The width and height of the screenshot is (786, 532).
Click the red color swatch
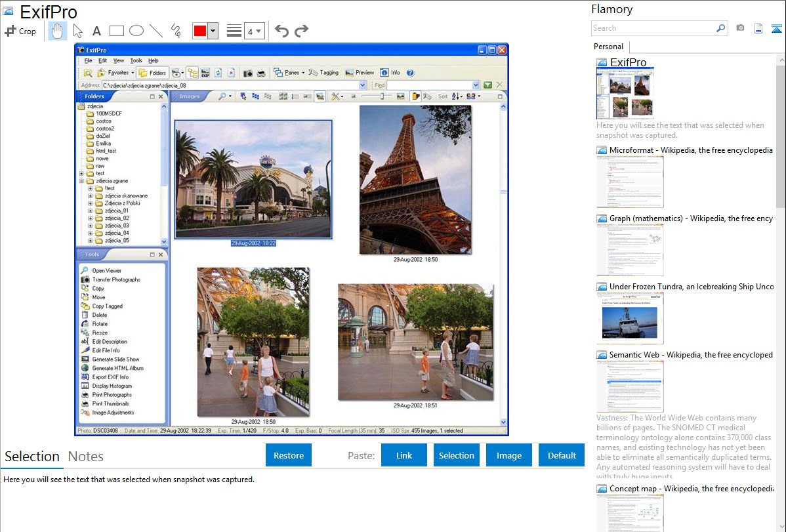200,31
